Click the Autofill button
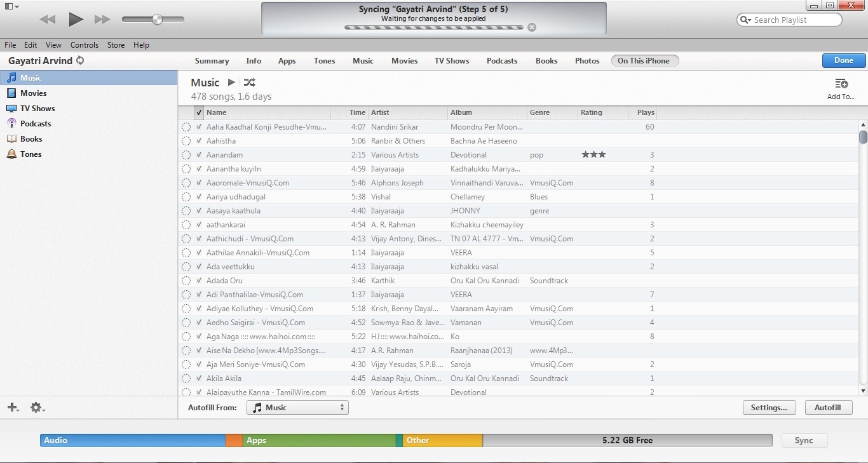The height and width of the screenshot is (463, 868). pos(828,408)
